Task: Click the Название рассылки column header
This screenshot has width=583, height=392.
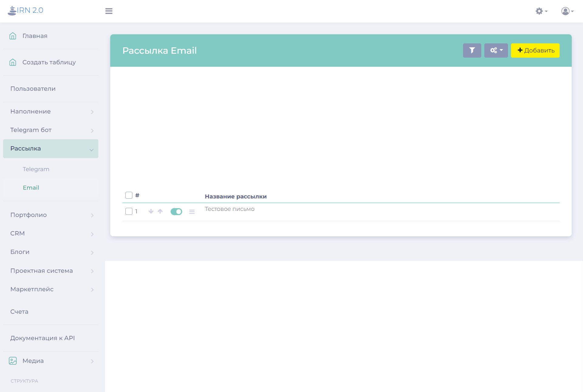Action: pyautogui.click(x=236, y=197)
